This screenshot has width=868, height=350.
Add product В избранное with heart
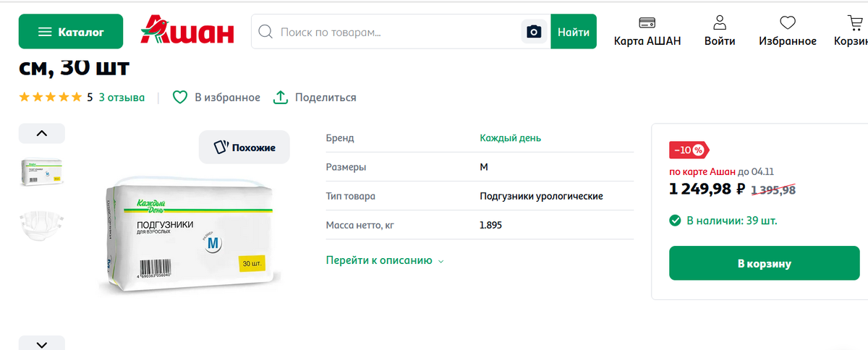216,97
